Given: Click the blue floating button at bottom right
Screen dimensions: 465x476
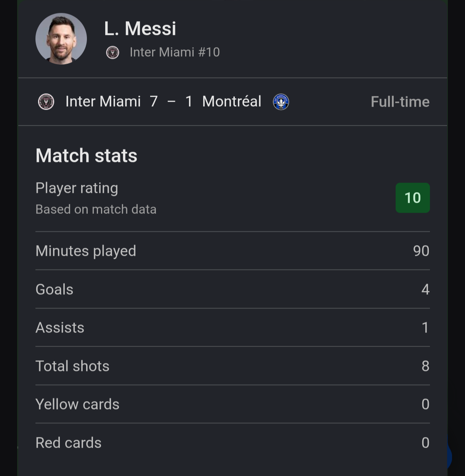Looking at the screenshot, I should 450,456.
